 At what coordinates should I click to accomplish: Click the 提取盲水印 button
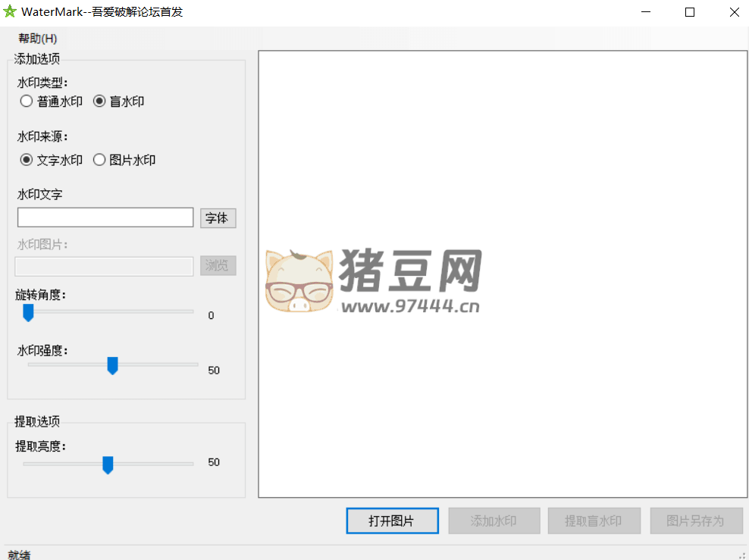594,521
